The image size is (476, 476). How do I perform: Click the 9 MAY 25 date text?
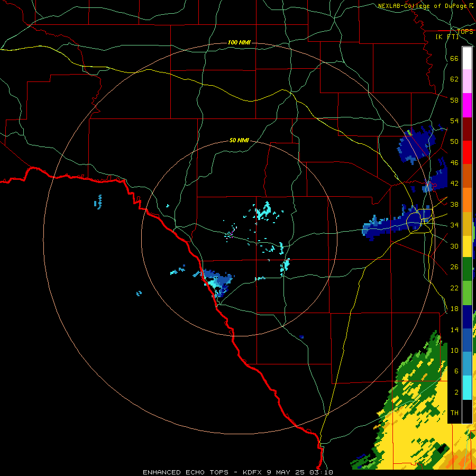pyautogui.click(x=287, y=472)
